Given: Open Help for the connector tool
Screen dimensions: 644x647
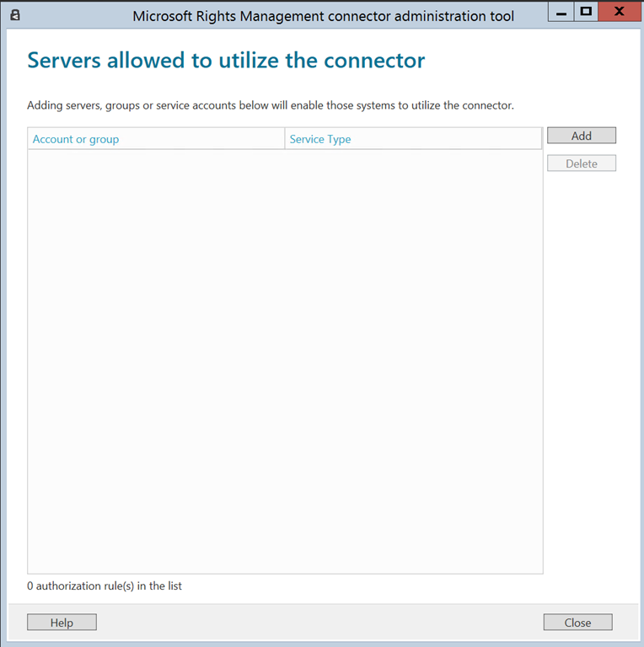Looking at the screenshot, I should pyautogui.click(x=62, y=623).
